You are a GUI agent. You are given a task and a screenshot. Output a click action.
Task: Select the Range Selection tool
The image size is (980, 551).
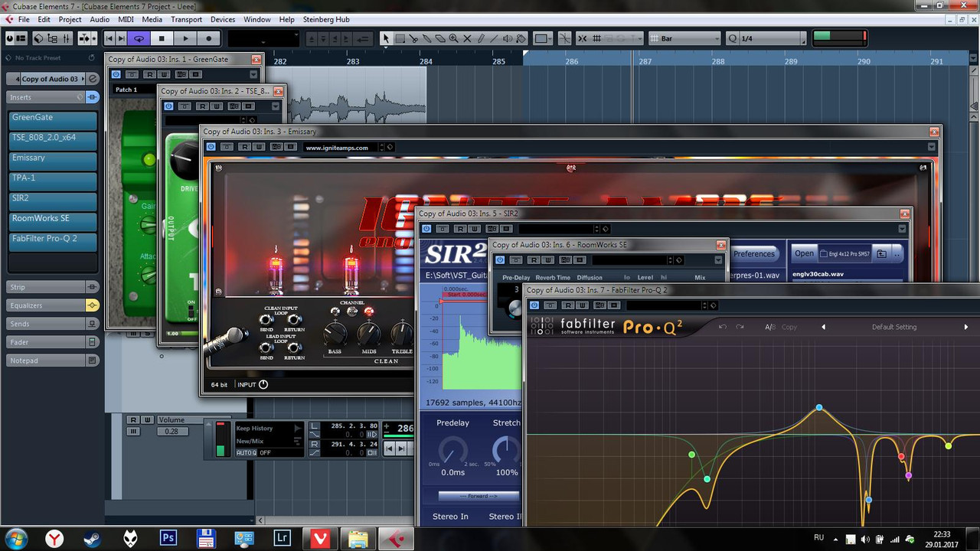400,38
